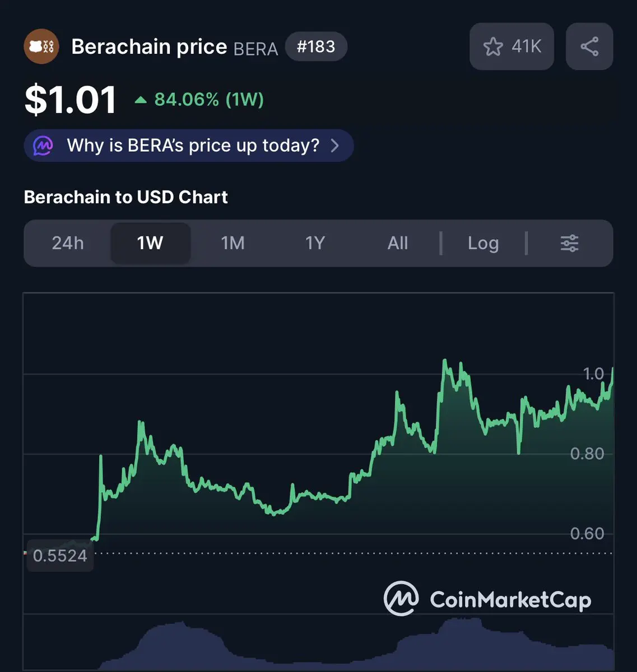Switch chart to 1Y range
The height and width of the screenshot is (672, 637).
coord(315,243)
